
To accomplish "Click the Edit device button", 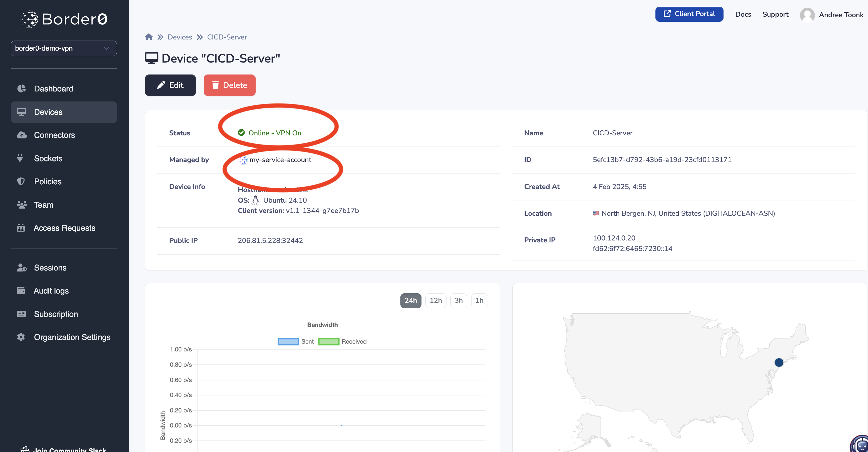I will [x=170, y=85].
